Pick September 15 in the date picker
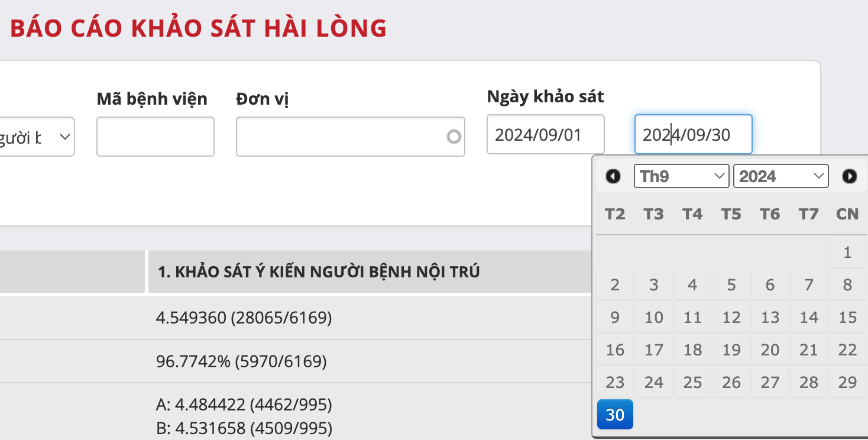The width and height of the screenshot is (868, 440). tap(847, 318)
